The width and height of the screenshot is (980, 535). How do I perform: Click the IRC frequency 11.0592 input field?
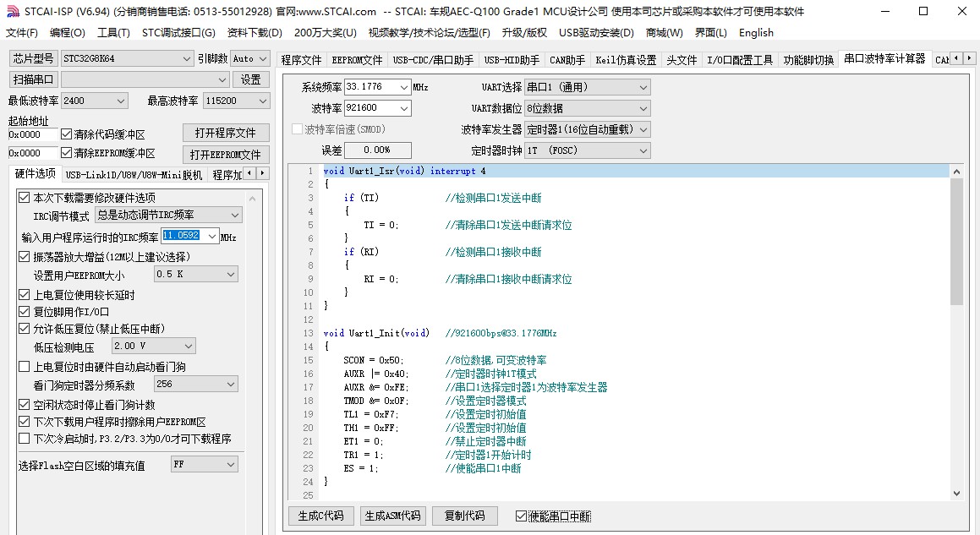pyautogui.click(x=183, y=236)
